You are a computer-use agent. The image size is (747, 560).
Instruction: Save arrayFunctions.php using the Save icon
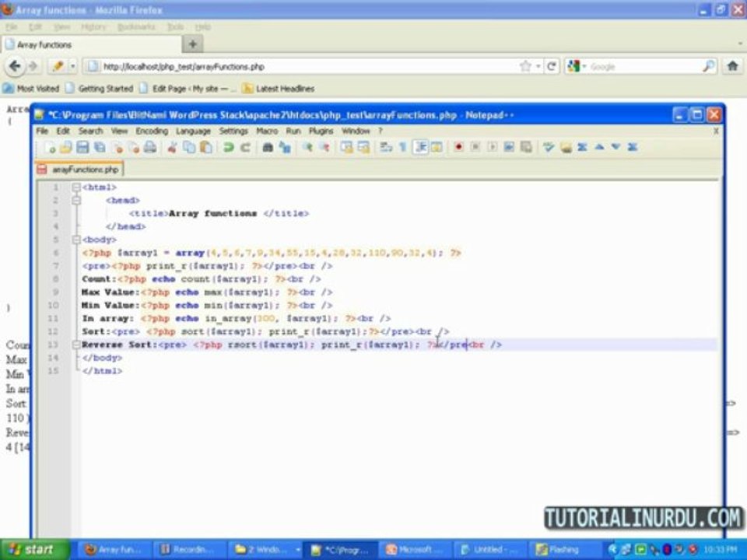point(82,148)
